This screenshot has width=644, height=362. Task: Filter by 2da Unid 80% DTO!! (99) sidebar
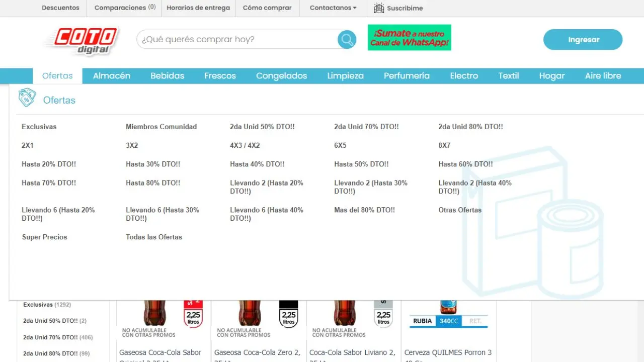(56, 353)
